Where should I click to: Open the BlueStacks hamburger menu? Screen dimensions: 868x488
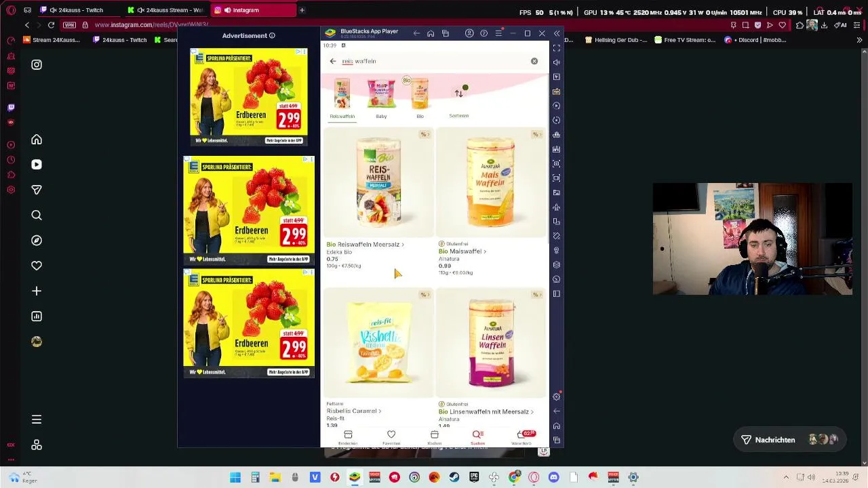(x=498, y=33)
